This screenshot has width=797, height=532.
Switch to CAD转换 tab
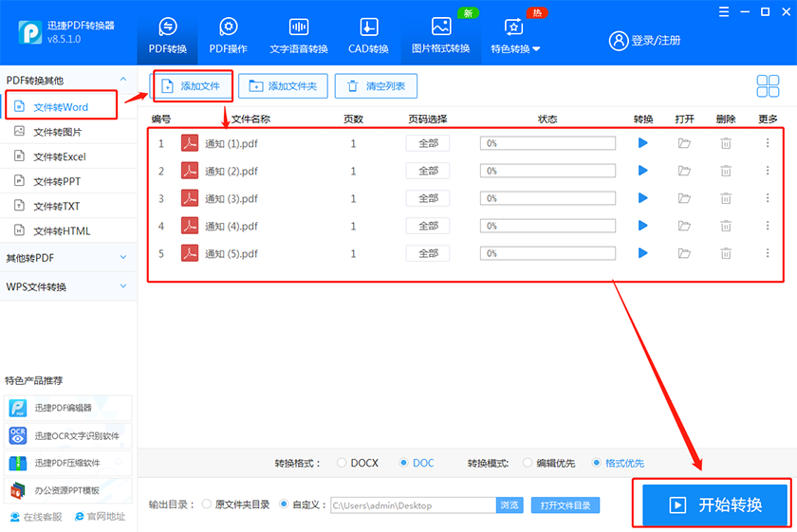point(368,36)
